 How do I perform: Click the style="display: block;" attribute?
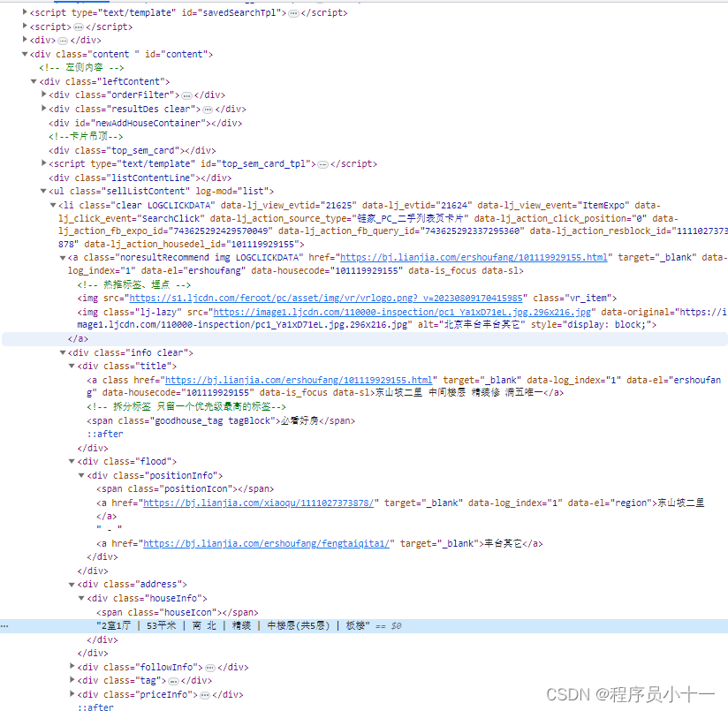pos(590,324)
